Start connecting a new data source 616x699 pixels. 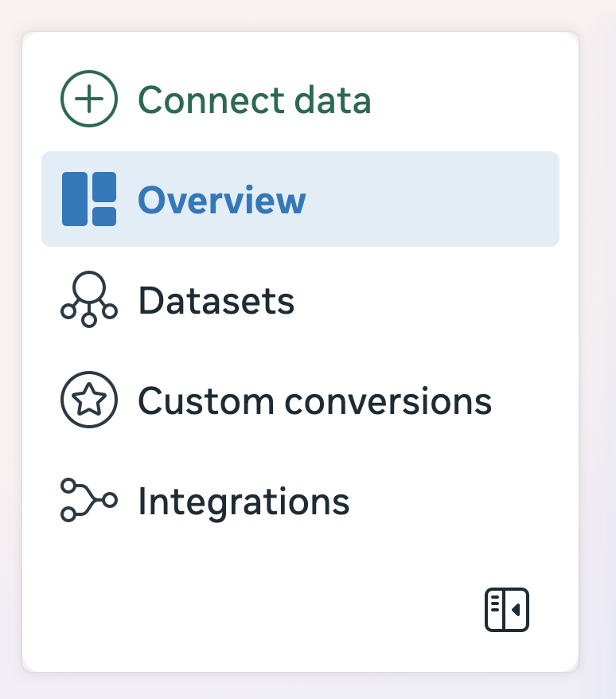click(255, 100)
